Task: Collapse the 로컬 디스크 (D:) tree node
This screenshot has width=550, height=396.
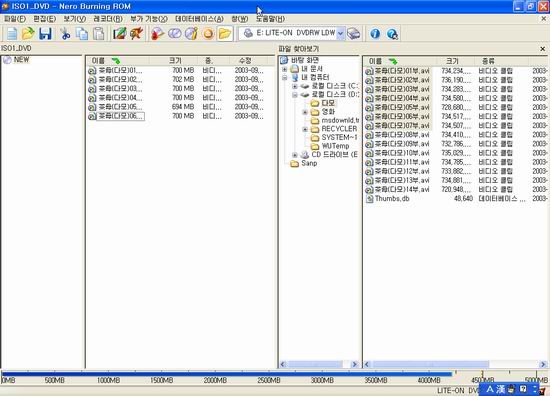Action: point(295,95)
